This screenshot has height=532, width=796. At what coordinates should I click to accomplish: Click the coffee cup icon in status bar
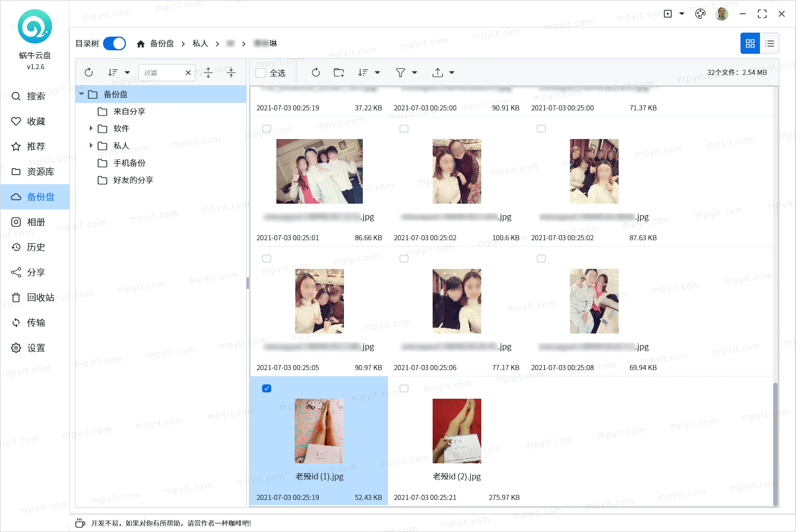(x=80, y=523)
